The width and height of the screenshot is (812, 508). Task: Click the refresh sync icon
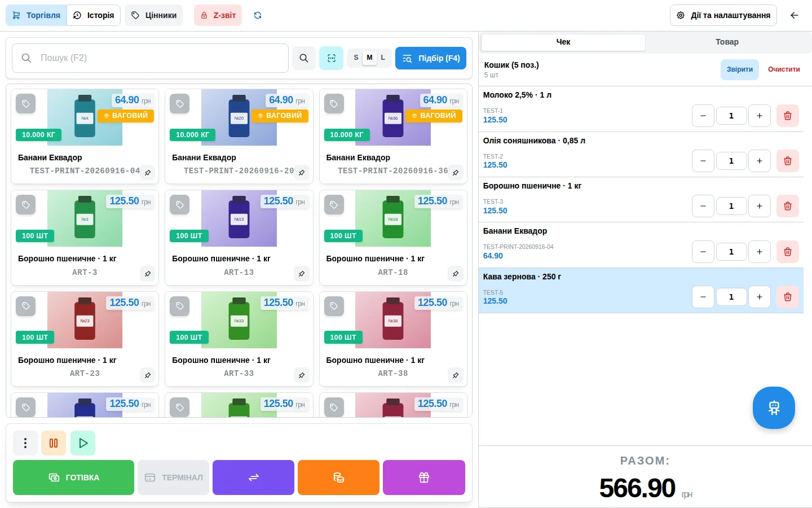258,15
